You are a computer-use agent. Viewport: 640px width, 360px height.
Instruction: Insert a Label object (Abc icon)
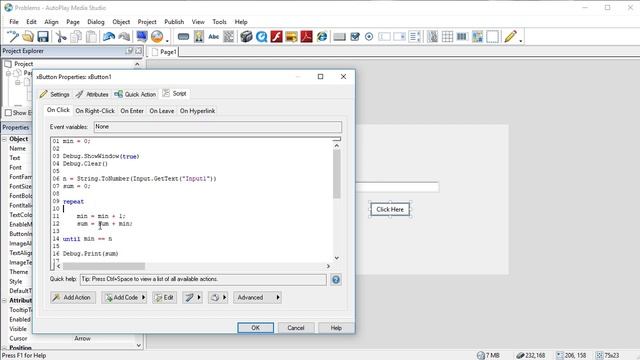213,37
